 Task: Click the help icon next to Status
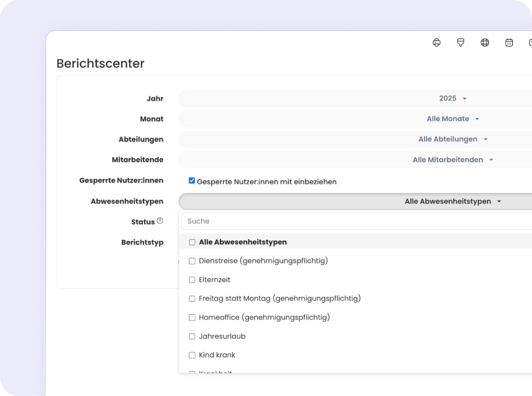(x=160, y=221)
